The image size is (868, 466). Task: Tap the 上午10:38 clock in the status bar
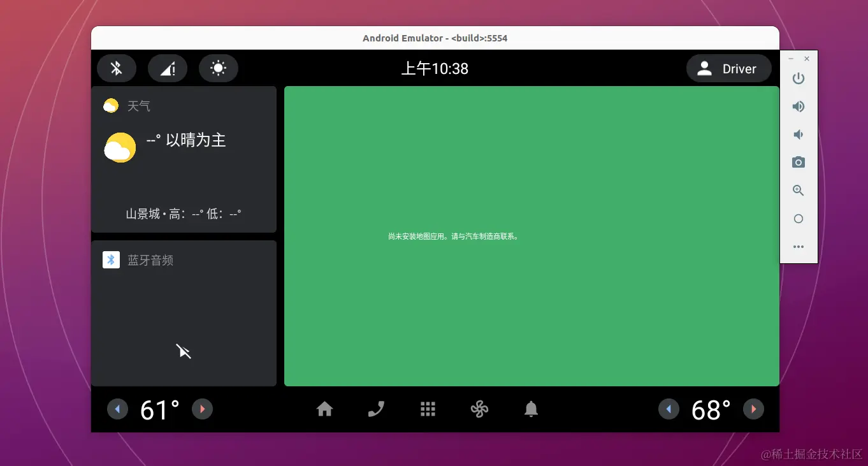(435, 68)
